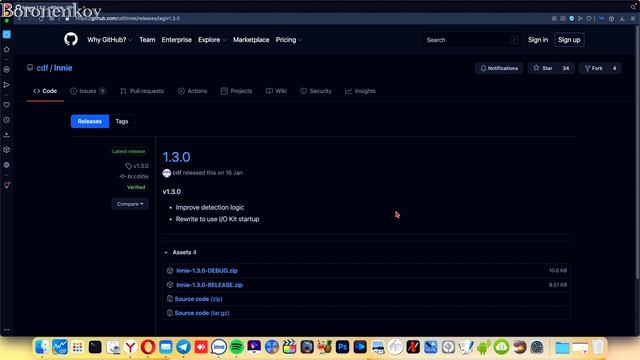Click the GitHub octocat logo
The width and height of the screenshot is (640, 360).
pos(71,40)
